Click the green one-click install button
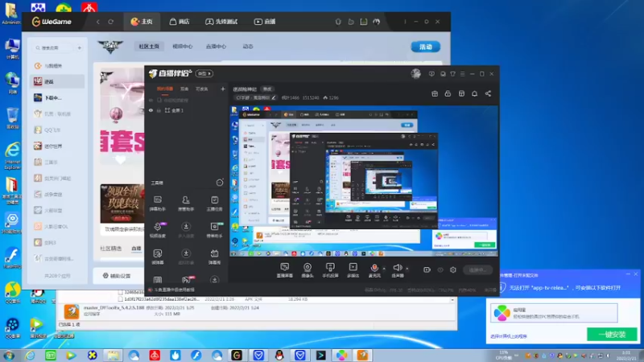This screenshot has height=362, width=644. click(612, 334)
